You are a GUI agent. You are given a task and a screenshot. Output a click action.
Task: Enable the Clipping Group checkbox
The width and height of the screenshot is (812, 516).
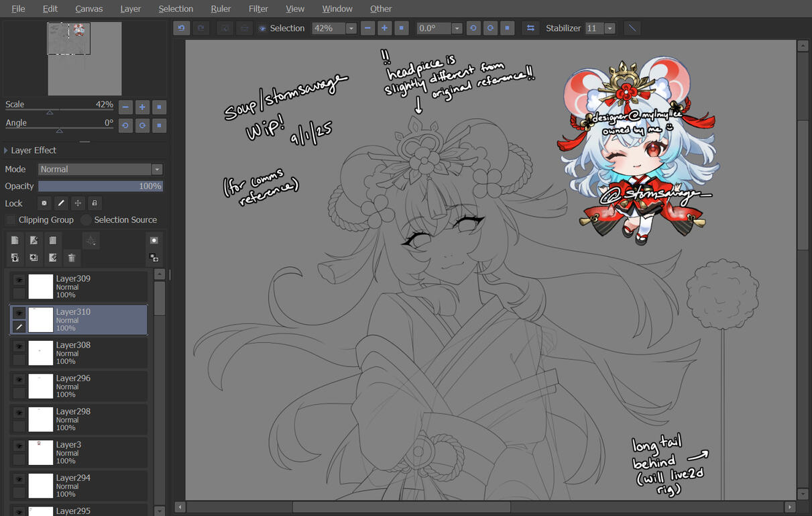(11, 220)
